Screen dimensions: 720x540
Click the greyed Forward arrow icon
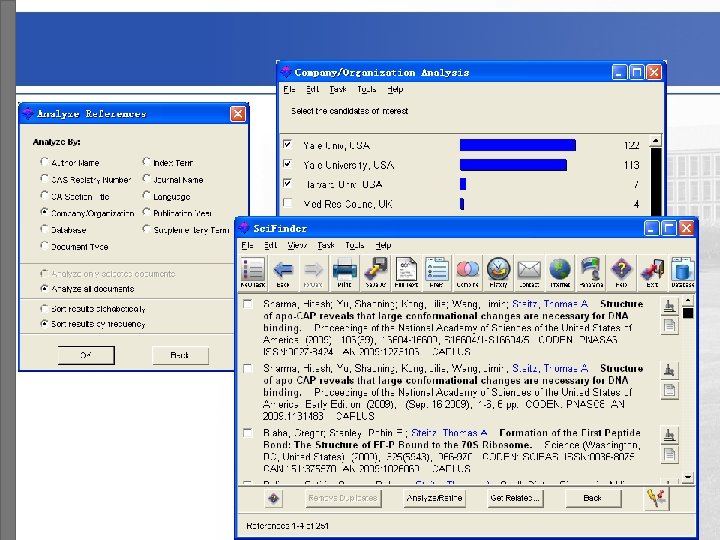313,273
